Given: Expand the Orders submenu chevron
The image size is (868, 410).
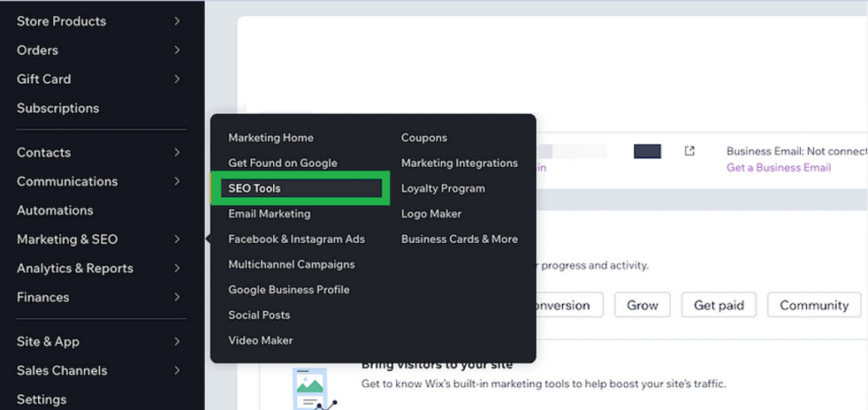Looking at the screenshot, I should (x=176, y=50).
